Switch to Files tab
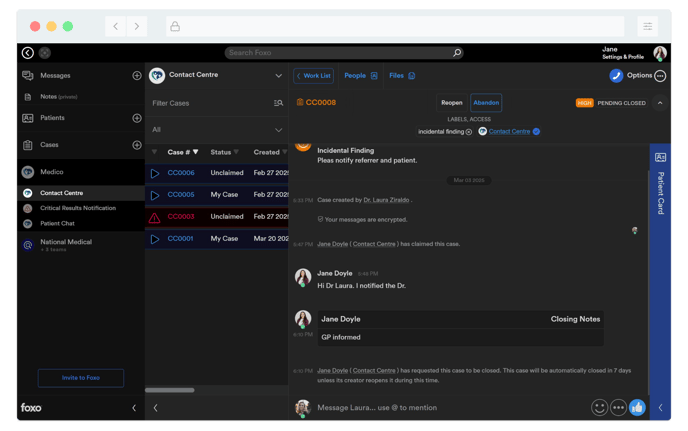The image size is (688, 431). coord(401,76)
